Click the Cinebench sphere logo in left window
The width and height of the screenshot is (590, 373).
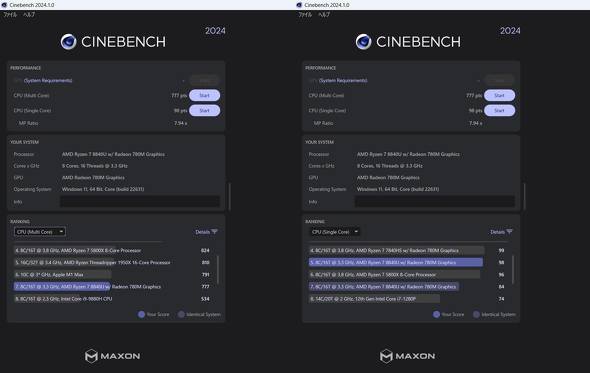[68, 42]
